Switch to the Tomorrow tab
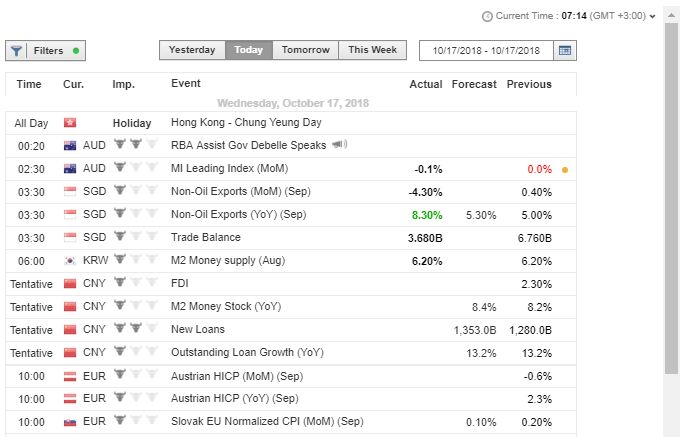 pos(305,50)
